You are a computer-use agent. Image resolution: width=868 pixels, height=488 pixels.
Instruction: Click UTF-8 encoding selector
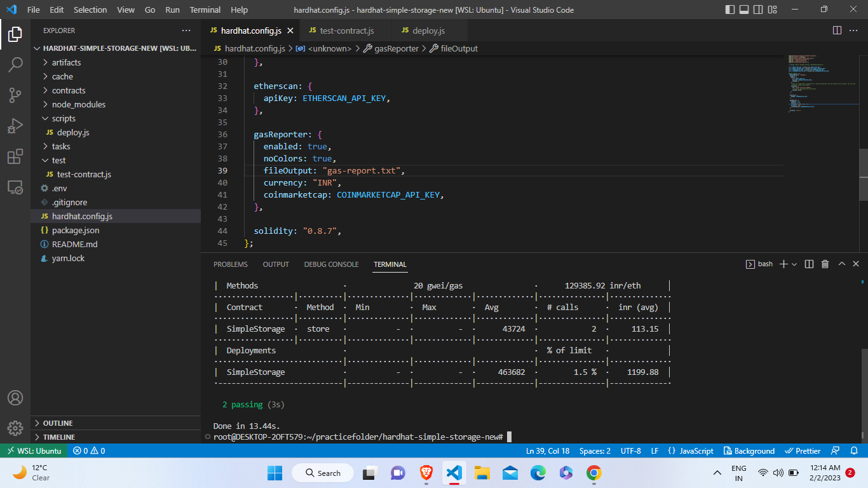[x=630, y=451]
